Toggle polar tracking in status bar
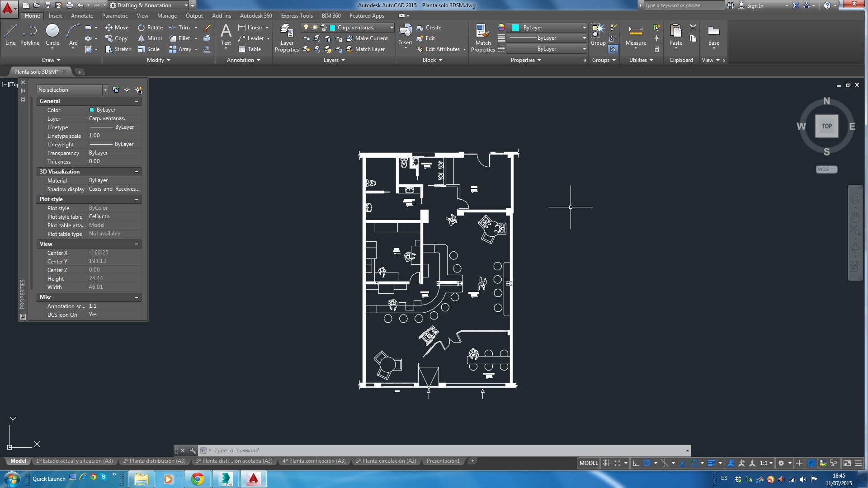 click(x=647, y=463)
